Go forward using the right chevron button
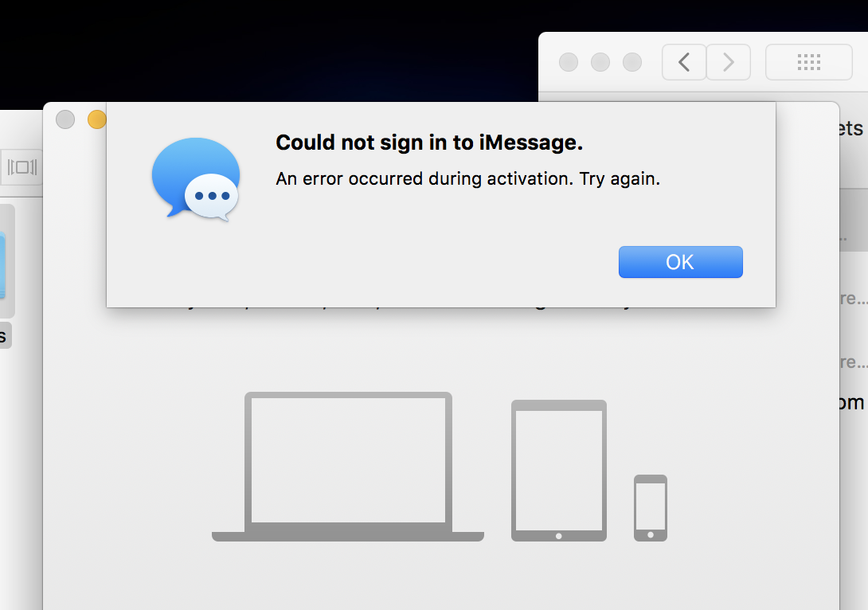The height and width of the screenshot is (610, 868). (729, 62)
